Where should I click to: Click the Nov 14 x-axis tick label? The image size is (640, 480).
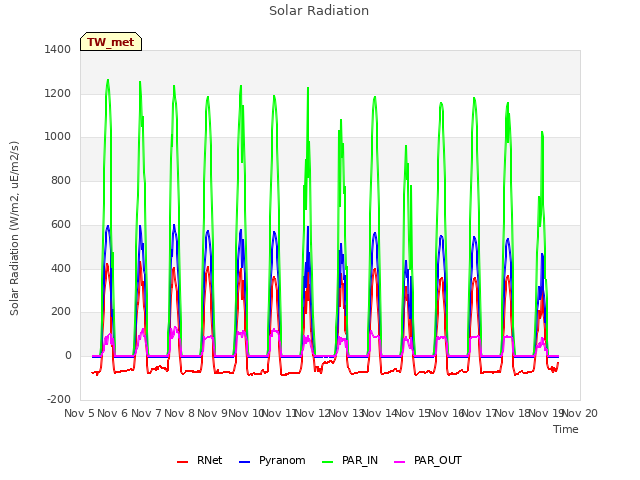pyautogui.click(x=380, y=413)
